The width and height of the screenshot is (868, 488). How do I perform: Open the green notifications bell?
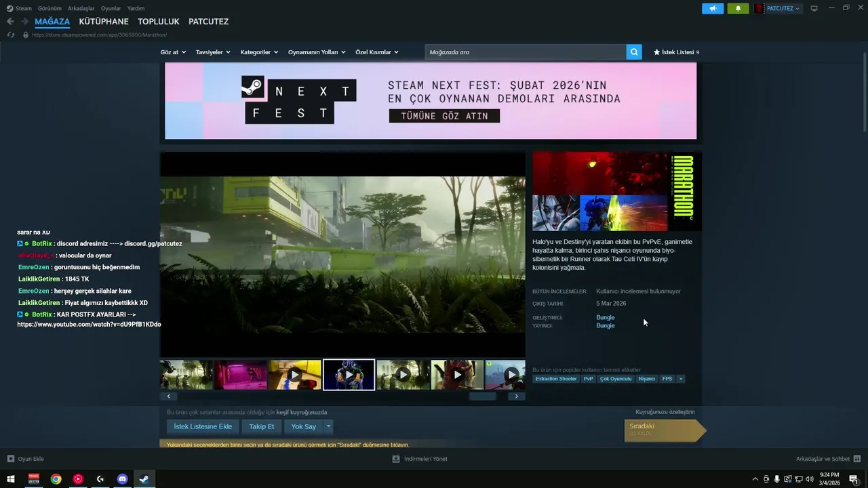tap(738, 9)
